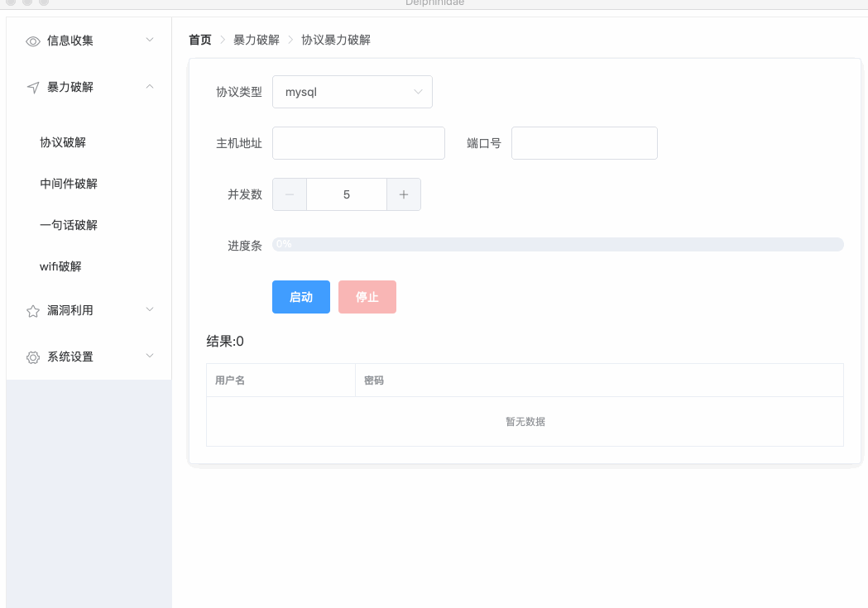Click the star icon beside 漏洞利用

point(33,311)
